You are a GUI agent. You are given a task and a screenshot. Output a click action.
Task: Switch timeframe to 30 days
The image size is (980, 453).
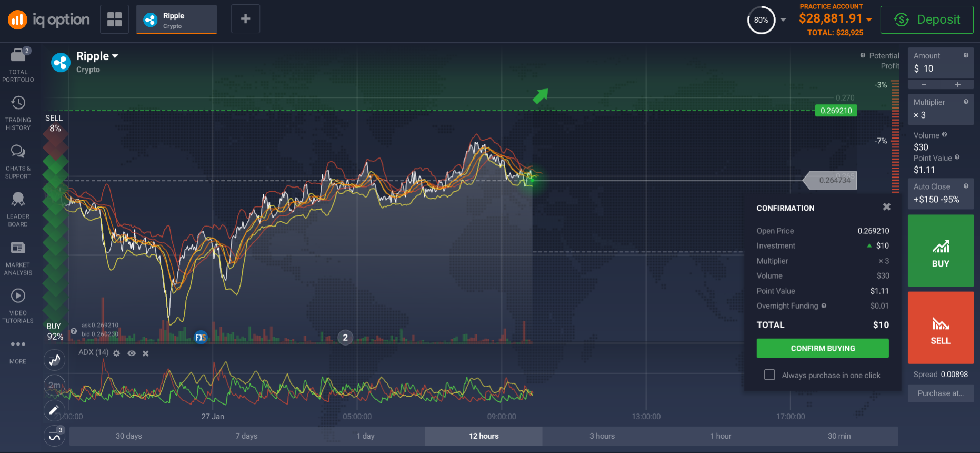tap(128, 436)
